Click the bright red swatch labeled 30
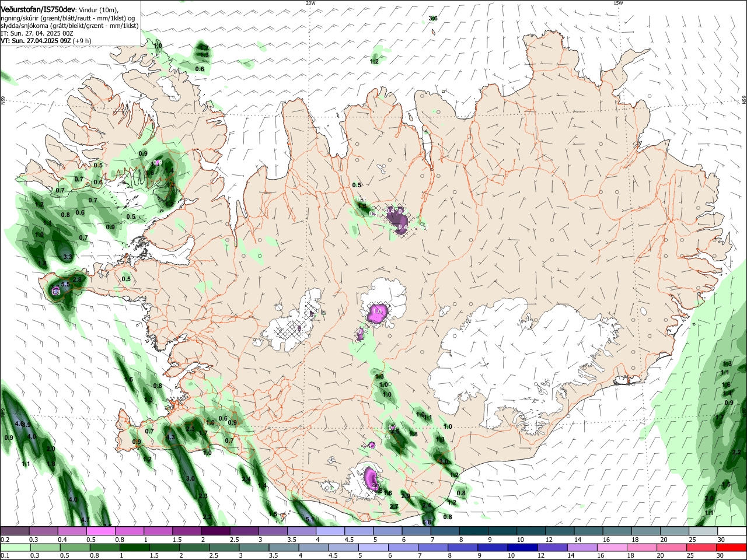747x560 pixels. 731,547
